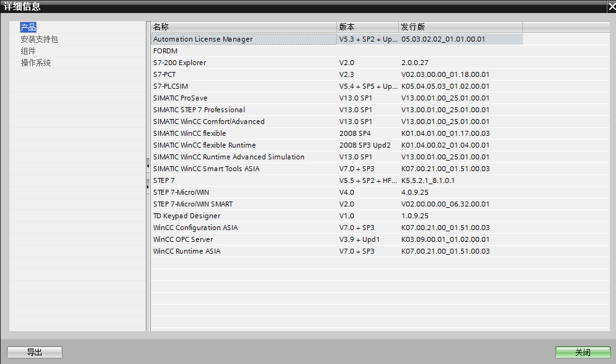Select the S7-PLCSIM row
This screenshot has width=616, height=364.
[x=337, y=86]
